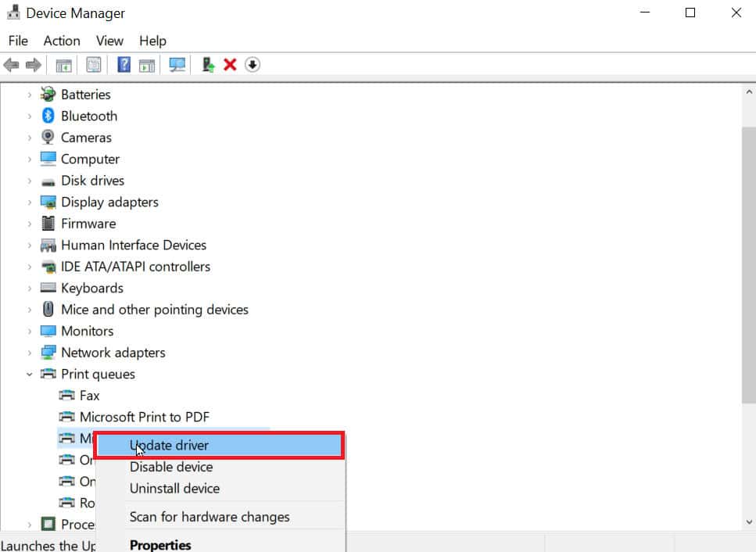Click the Keyboards category icon

click(48, 288)
